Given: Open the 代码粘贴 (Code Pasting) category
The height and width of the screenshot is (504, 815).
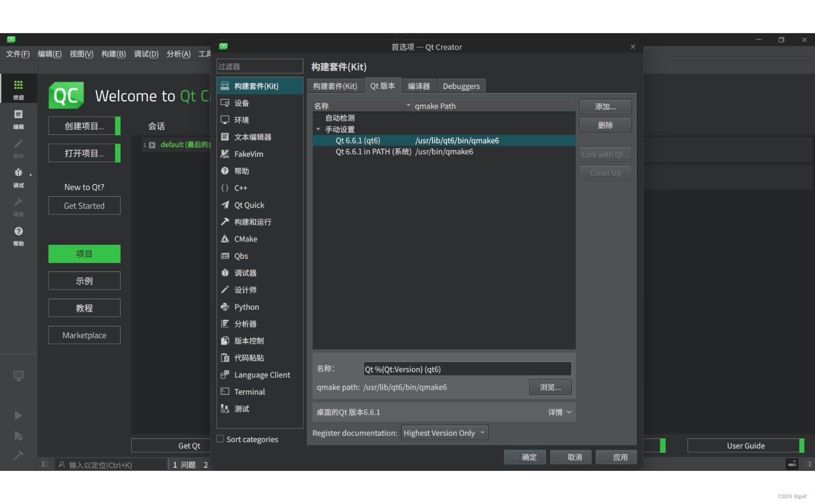Looking at the screenshot, I should [x=260, y=358].
